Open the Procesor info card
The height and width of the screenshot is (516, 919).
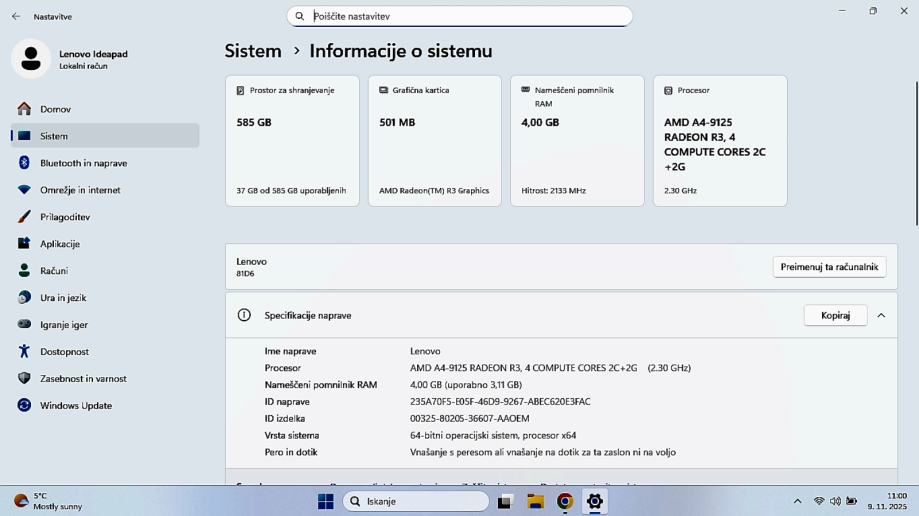720,141
